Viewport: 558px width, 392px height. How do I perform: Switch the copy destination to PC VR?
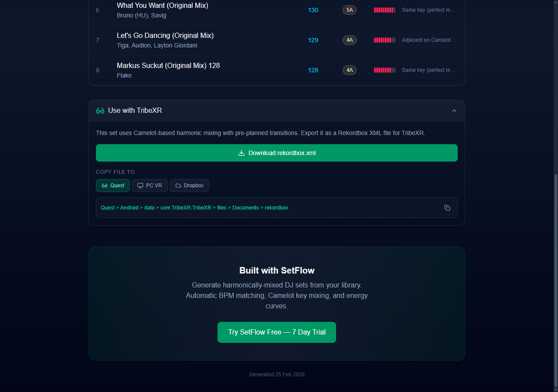tap(150, 186)
